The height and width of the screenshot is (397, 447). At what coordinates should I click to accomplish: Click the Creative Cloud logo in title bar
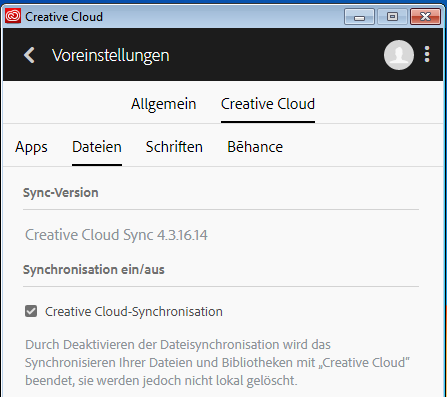click(13, 16)
